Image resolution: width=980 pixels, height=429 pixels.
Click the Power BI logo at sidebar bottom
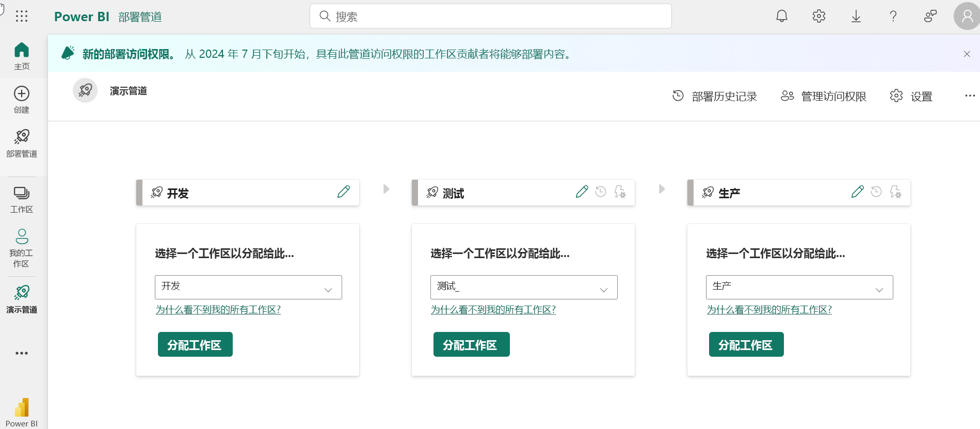pos(22,412)
